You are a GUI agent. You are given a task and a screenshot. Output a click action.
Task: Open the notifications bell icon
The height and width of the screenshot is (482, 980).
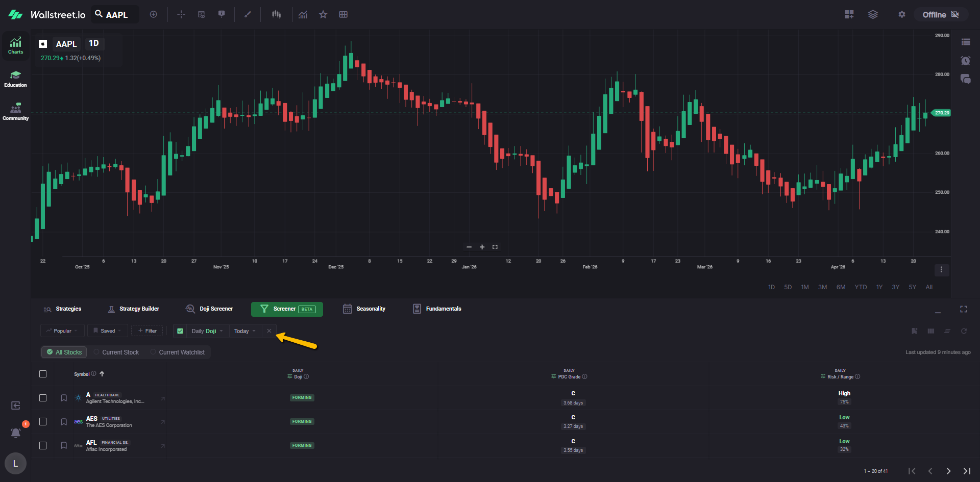16,433
